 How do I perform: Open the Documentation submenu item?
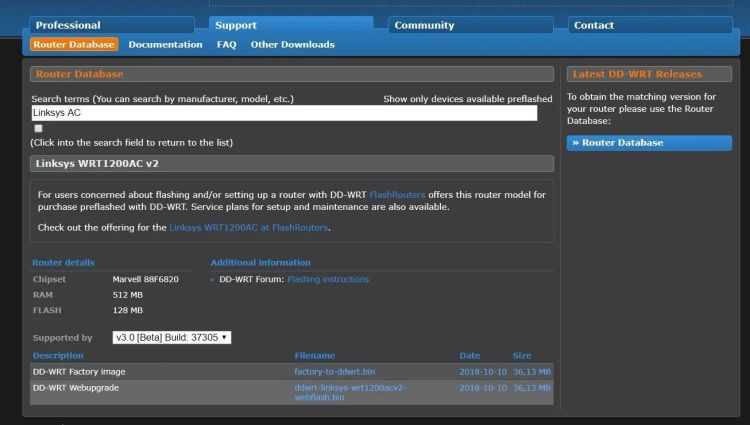[165, 44]
